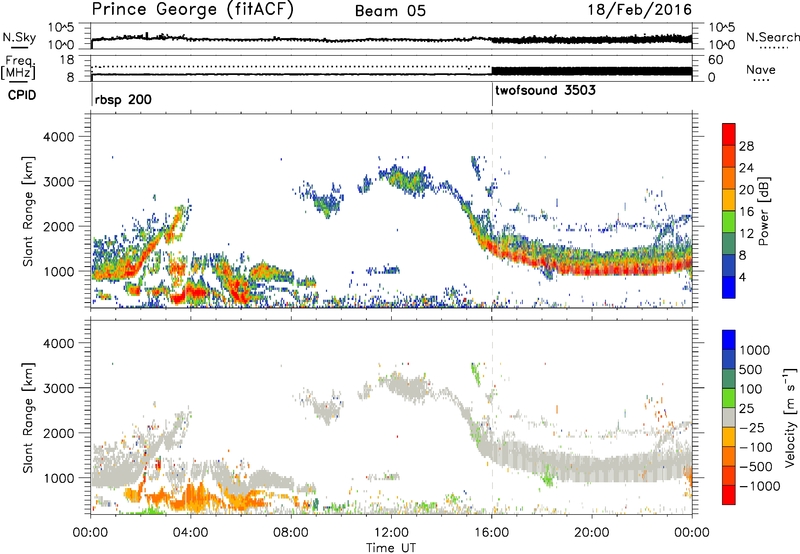Click the date '18/Feb/2016'
Viewport: 800px width, 554px height.
click(x=639, y=10)
